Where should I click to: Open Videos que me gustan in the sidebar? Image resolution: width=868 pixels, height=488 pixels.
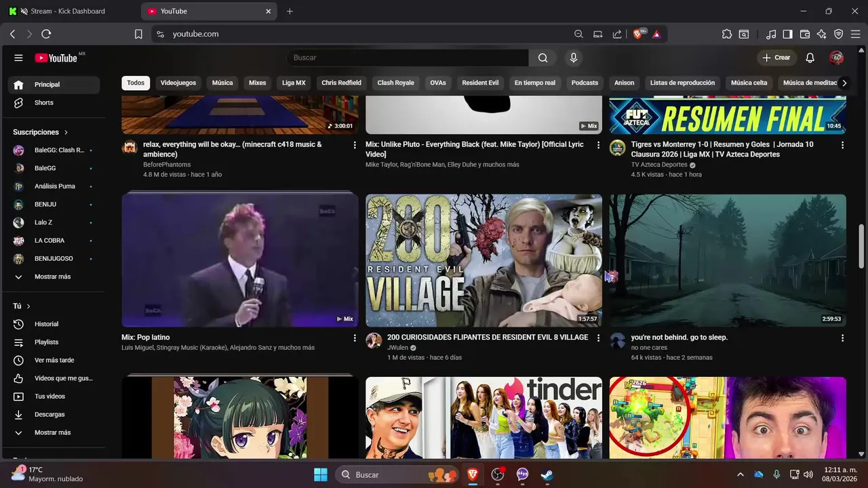click(54, 378)
